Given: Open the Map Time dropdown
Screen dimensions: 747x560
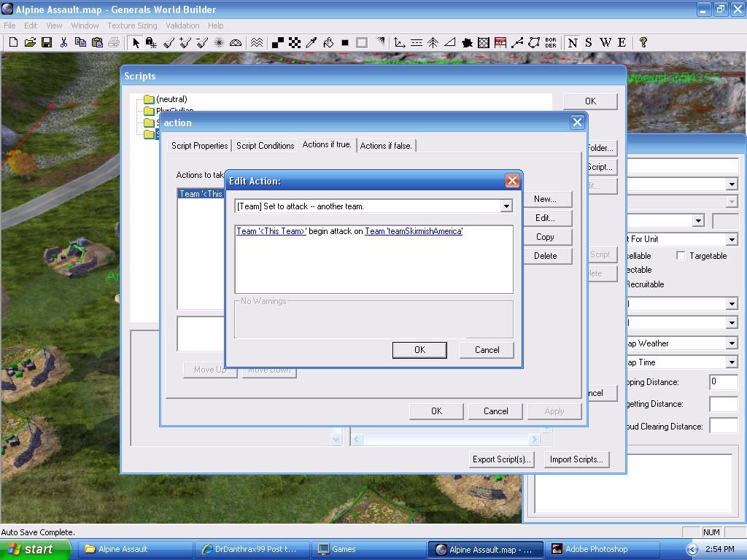Looking at the screenshot, I should click(x=732, y=362).
